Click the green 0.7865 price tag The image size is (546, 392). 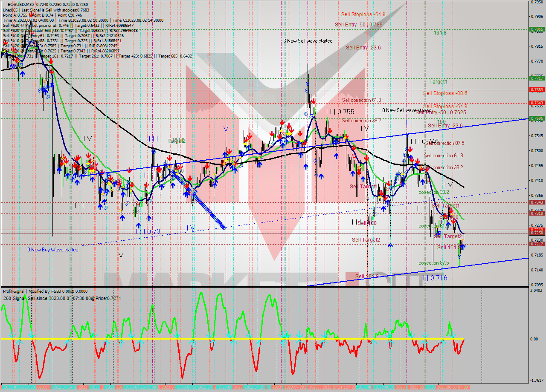(537, 29)
